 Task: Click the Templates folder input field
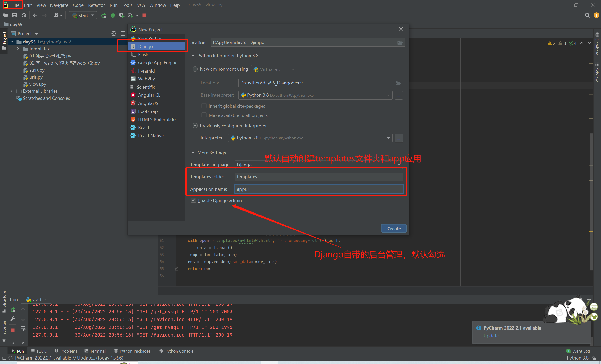pos(318,177)
